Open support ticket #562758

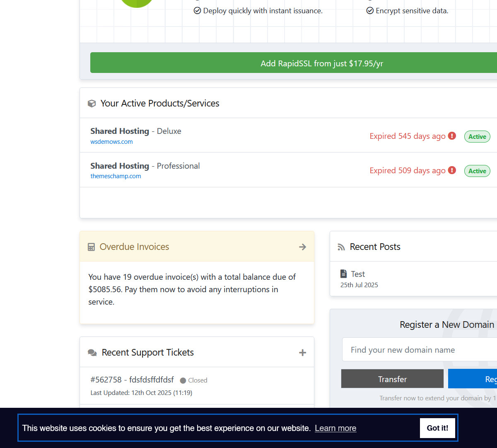pyautogui.click(x=132, y=380)
